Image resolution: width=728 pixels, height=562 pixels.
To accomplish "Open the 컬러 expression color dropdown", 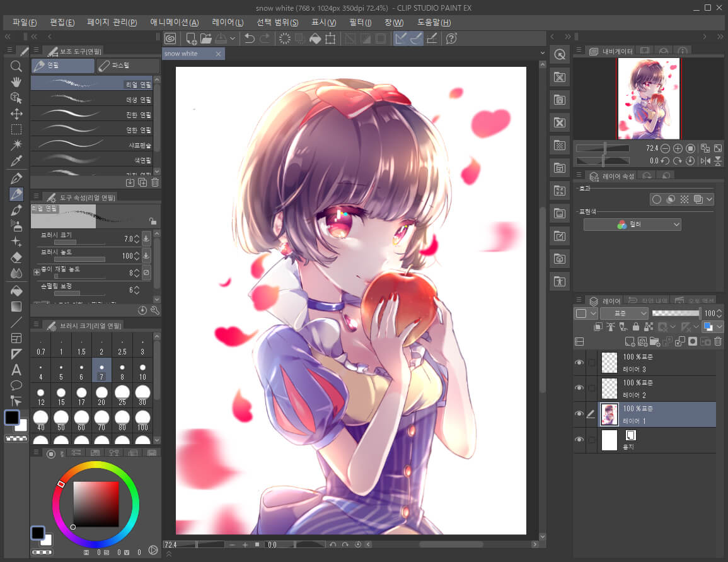I will point(632,225).
